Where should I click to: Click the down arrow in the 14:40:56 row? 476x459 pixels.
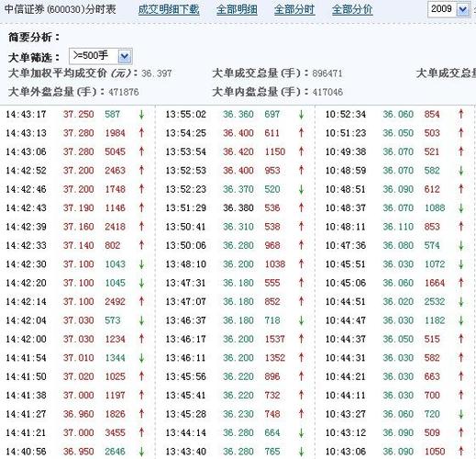141,452
